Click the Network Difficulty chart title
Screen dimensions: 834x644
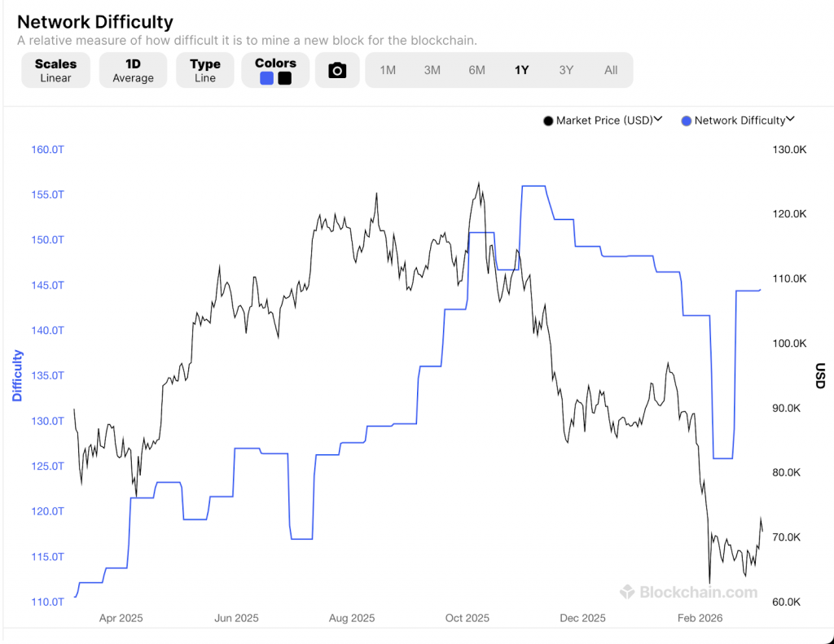point(95,22)
